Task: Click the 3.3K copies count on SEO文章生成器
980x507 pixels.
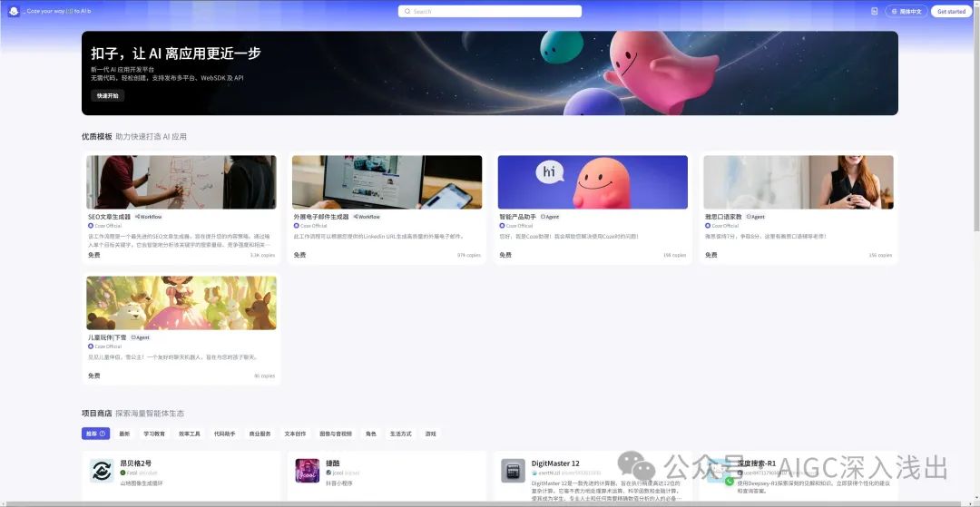Action: (x=262, y=255)
